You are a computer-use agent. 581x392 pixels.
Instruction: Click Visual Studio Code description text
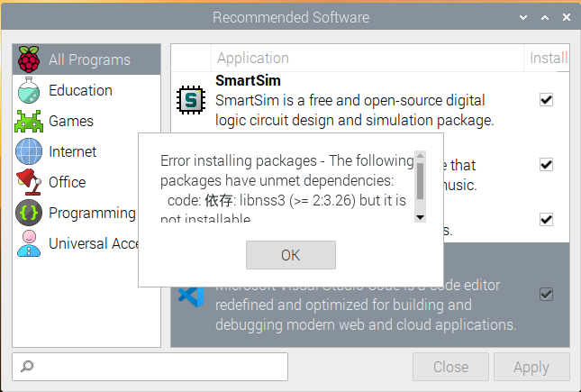366,305
